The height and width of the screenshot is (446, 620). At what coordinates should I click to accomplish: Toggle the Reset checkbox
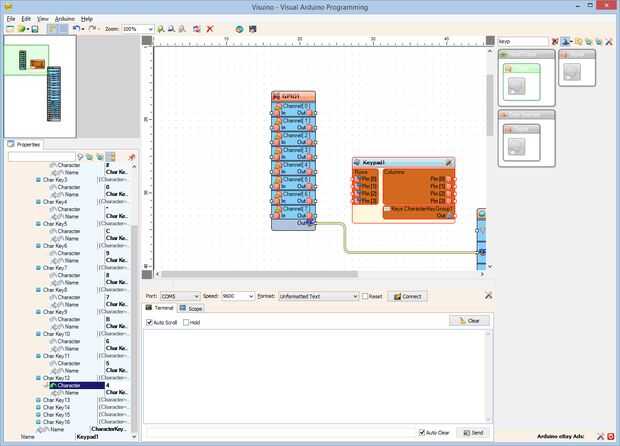[365, 296]
